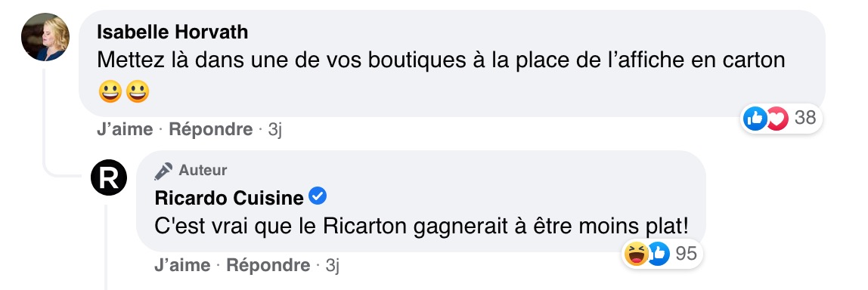Click the microphone icon next to Auteur
Image resolution: width=868 pixels, height=290 pixels.
163,171
